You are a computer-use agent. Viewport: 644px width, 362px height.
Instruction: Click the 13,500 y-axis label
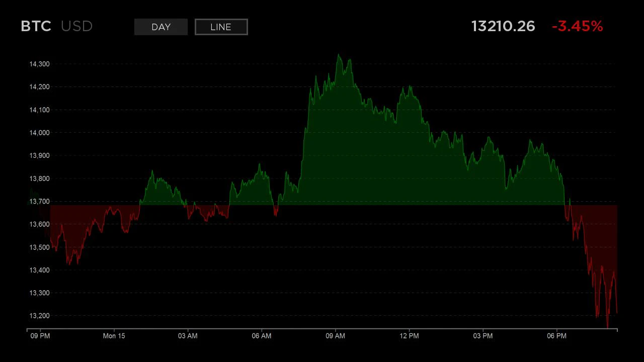click(x=39, y=247)
